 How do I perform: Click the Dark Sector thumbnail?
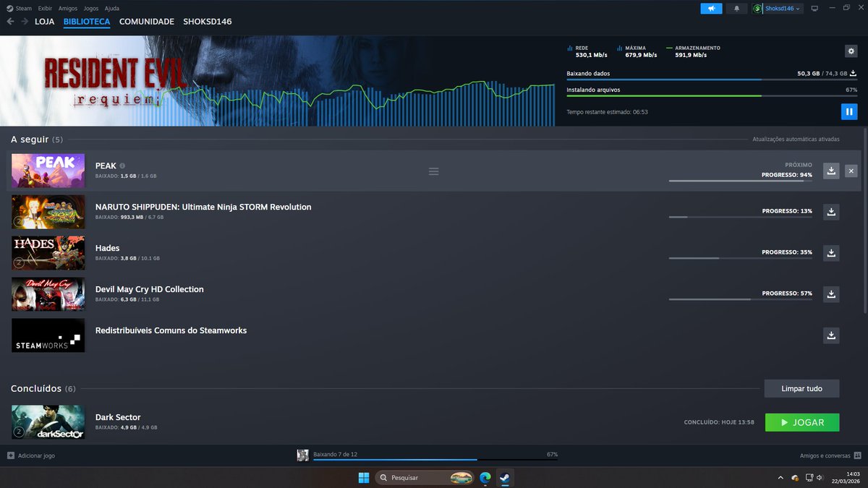tap(48, 421)
